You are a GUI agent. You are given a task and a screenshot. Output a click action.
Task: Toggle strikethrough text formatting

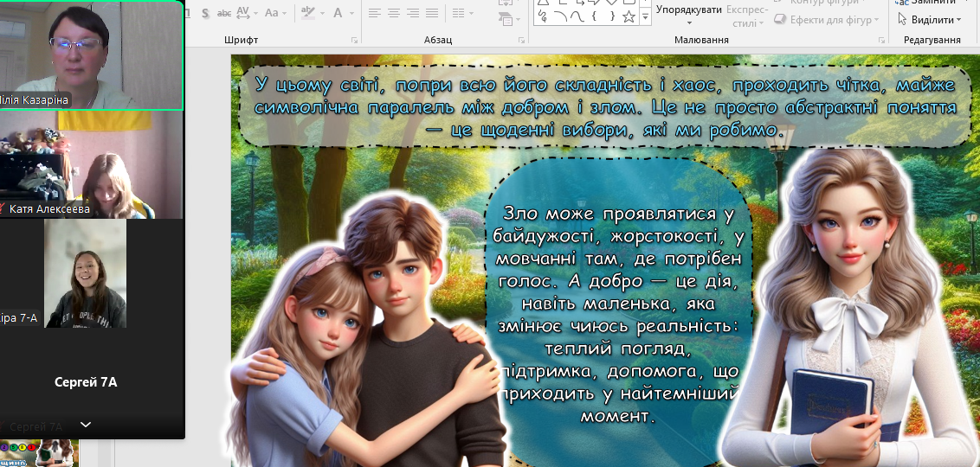coord(224,13)
